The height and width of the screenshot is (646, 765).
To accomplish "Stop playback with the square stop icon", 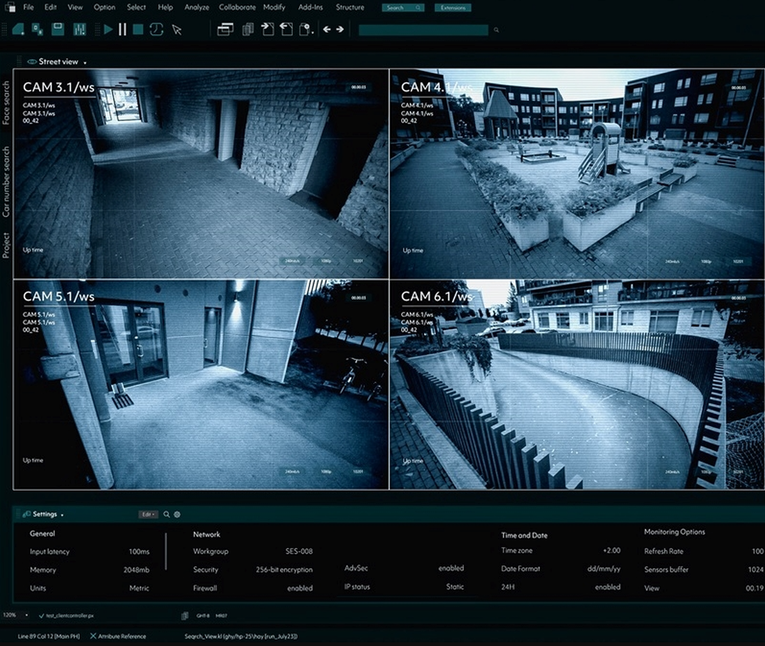I will (138, 30).
